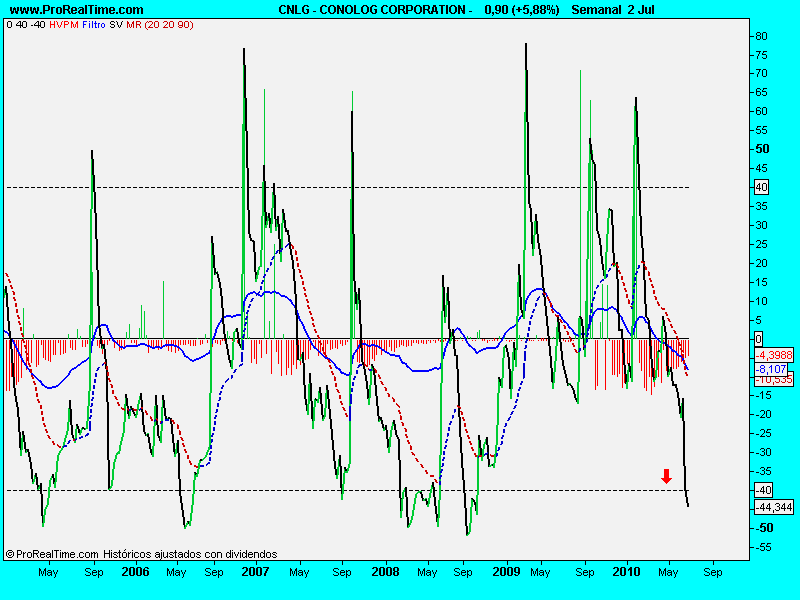Click the Semanal timeframe label
Screen dimensions: 800x600
(x=596, y=10)
